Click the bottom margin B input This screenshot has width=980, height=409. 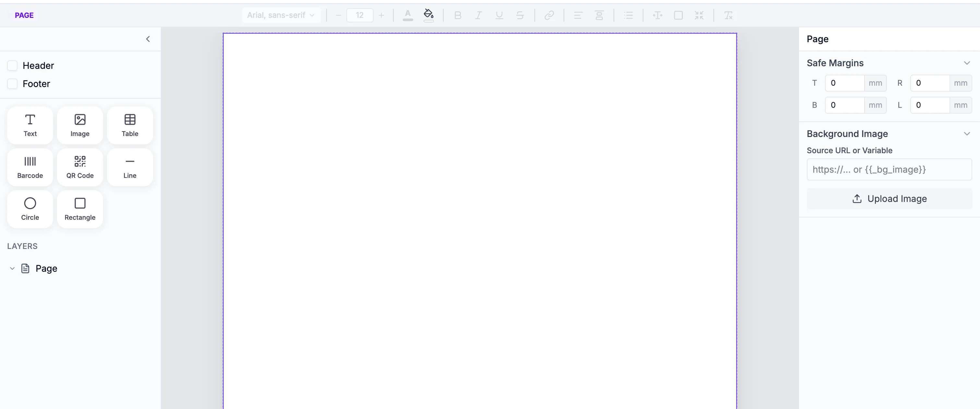[x=844, y=105]
